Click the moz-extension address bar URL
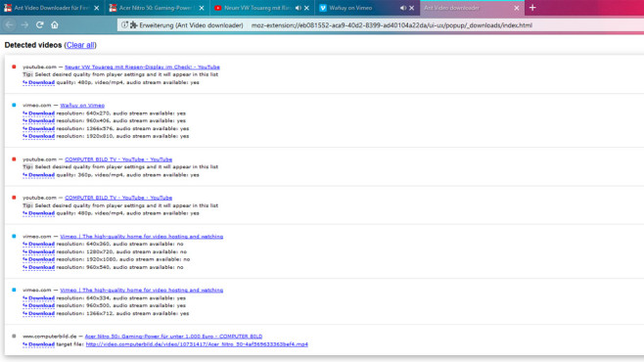 [391, 25]
